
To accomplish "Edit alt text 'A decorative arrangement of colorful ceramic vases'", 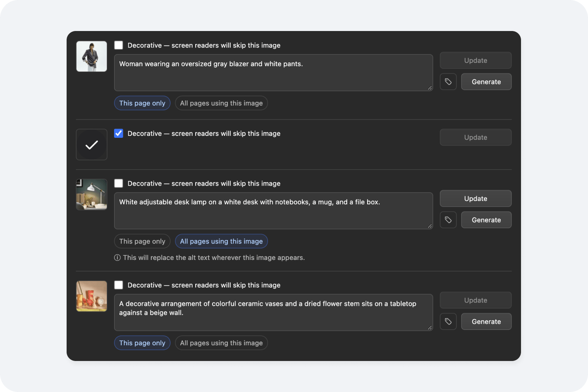I will pos(273,312).
